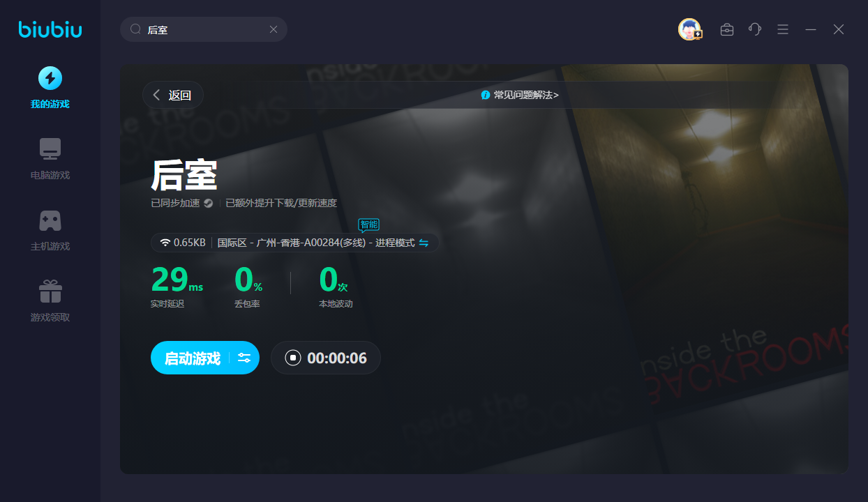Viewport: 868px width, 502px height.
Task: Open 主机游戏 controller section
Action: 50,229
